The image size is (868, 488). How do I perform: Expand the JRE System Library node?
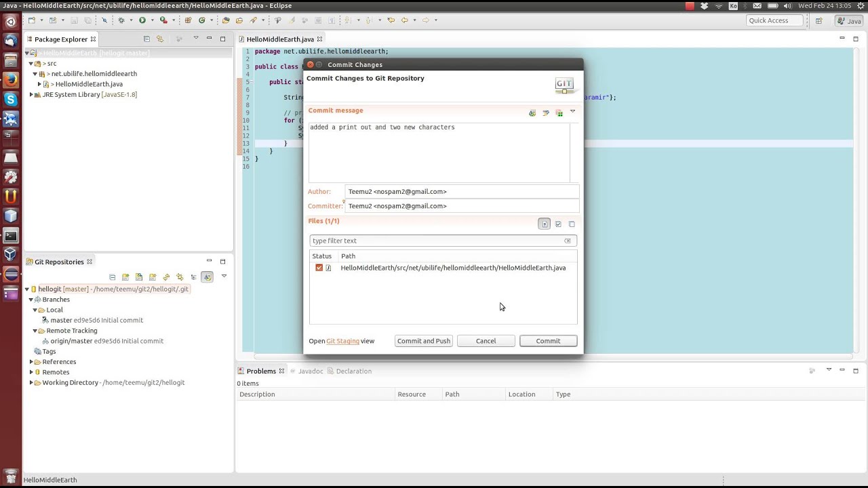tap(31, 95)
